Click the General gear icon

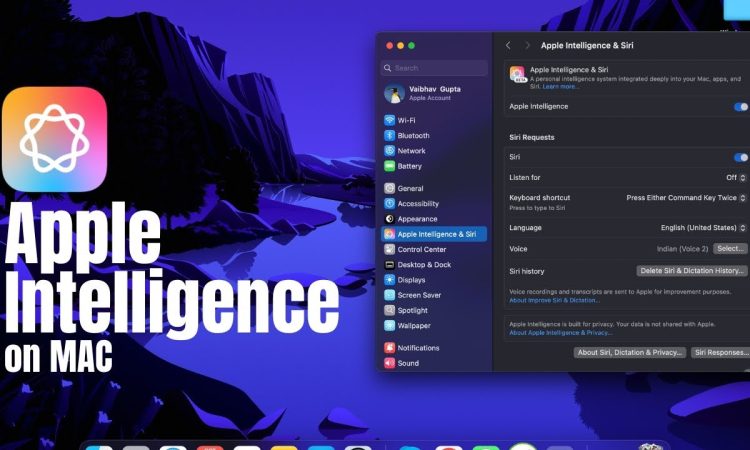pos(389,188)
